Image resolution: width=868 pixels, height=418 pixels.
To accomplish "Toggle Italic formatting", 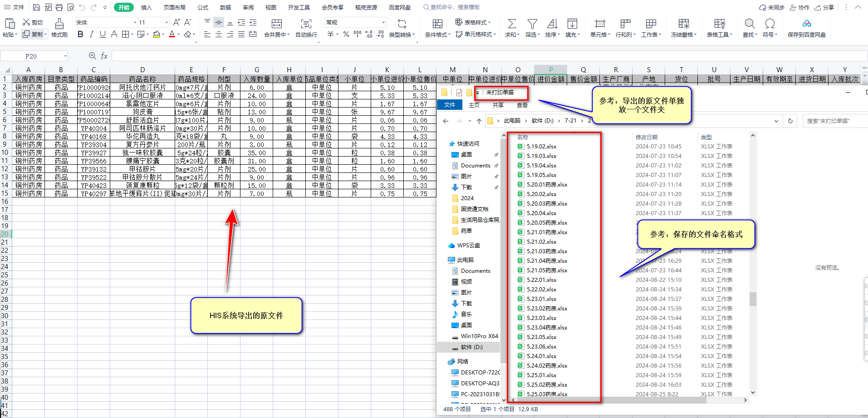I will click(x=92, y=34).
